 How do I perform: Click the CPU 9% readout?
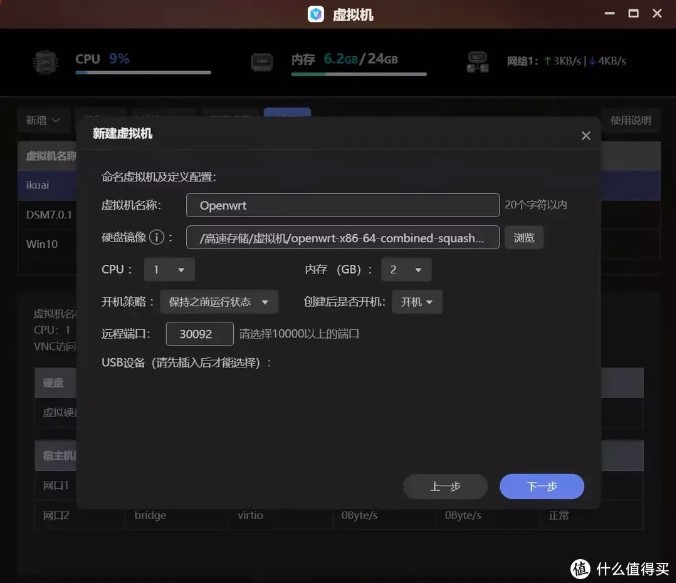[x=102, y=59]
